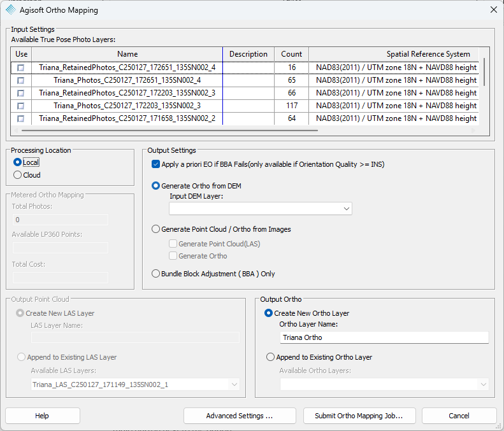
Task: Click the Cancel button
Action: (459, 416)
